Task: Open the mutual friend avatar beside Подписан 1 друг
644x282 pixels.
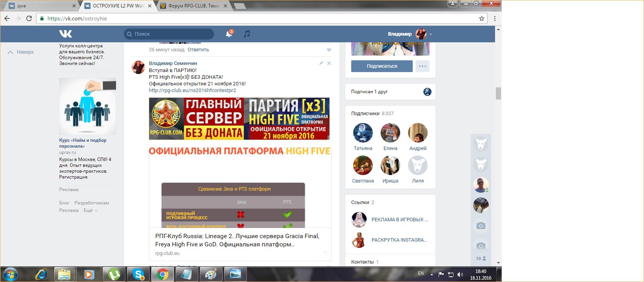Action: (x=427, y=92)
